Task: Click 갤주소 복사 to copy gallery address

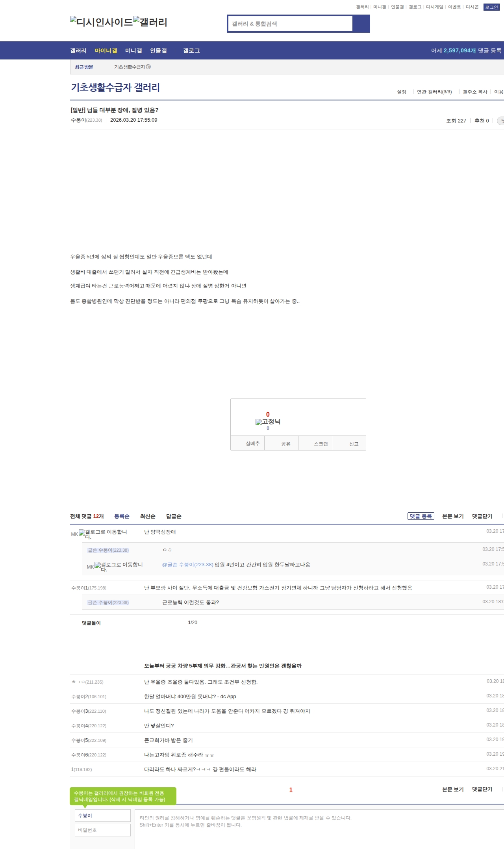Action: pos(475,92)
